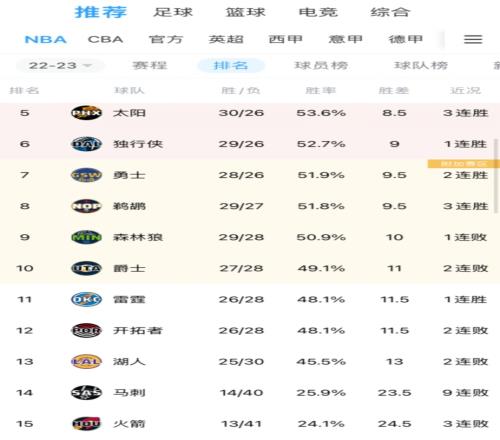Click the vertical scrollbar at right edge
Image resolution: width=500 pixels, height=440 pixels.
pyautogui.click(x=496, y=176)
